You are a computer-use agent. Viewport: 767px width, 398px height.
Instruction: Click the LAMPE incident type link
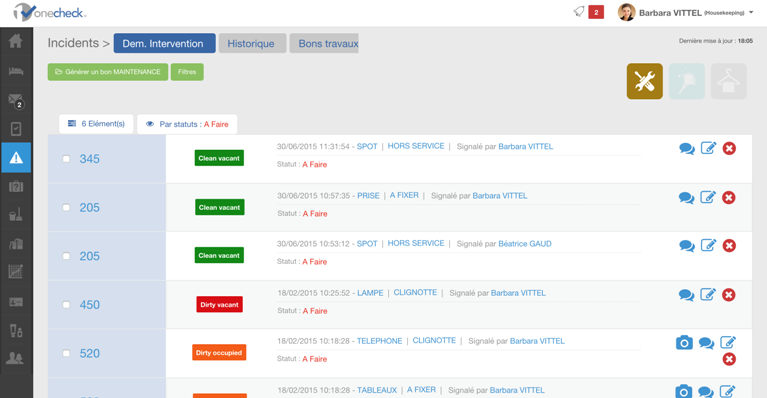(370, 293)
